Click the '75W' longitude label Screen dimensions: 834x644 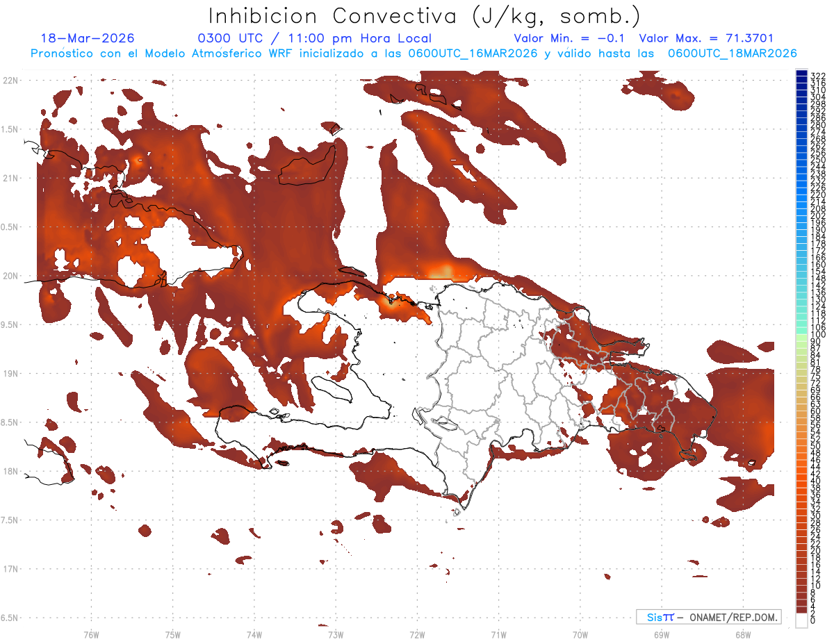point(173,634)
